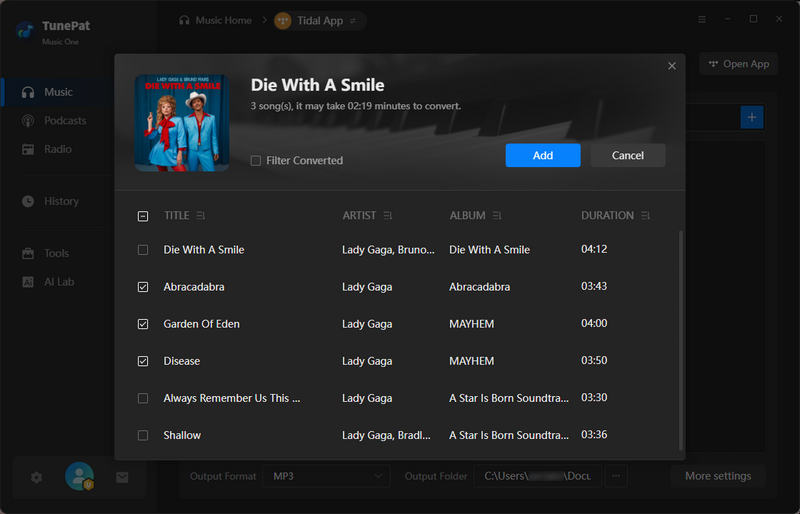Click the sort icon next to TITLE column
Viewport: 800px width, 514px height.
201,216
